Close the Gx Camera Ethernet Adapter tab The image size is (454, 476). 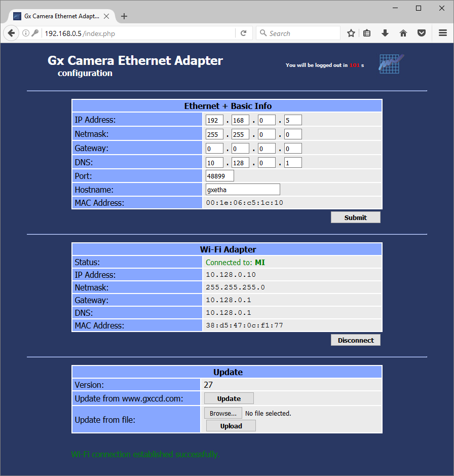[x=106, y=16]
